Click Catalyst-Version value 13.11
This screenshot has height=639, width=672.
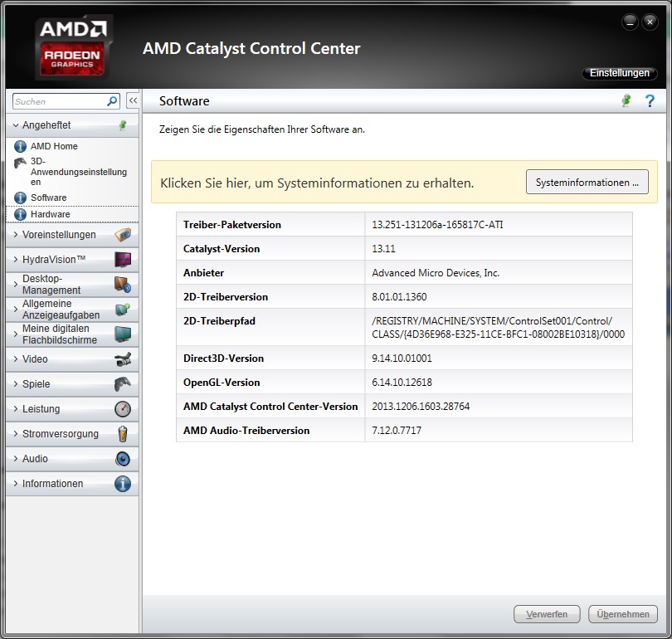point(383,249)
